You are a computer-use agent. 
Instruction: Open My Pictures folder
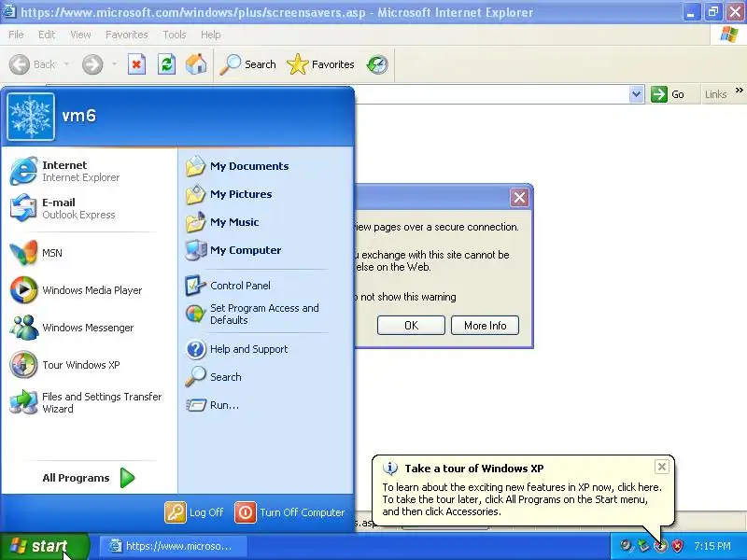pyautogui.click(x=267, y=194)
